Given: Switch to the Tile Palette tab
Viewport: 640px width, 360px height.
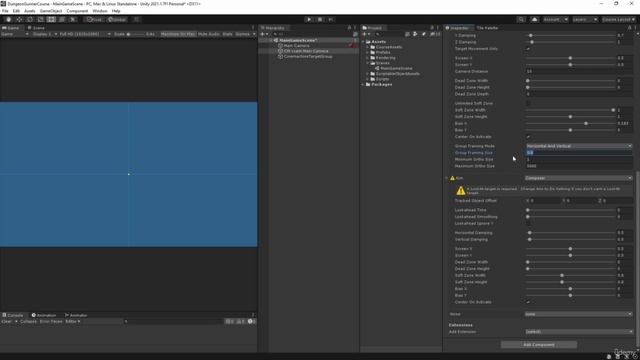Looking at the screenshot, I should coord(487,28).
